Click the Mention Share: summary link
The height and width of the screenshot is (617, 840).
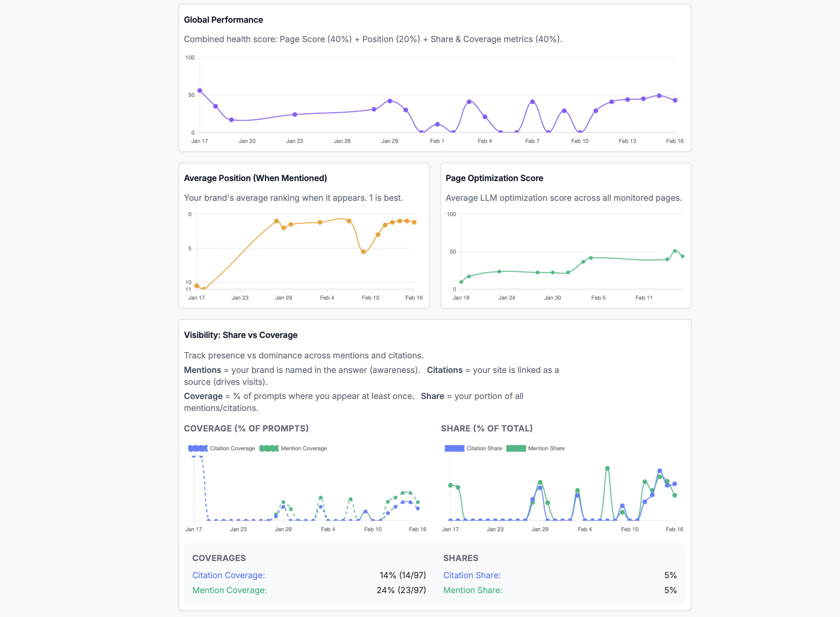(x=473, y=590)
